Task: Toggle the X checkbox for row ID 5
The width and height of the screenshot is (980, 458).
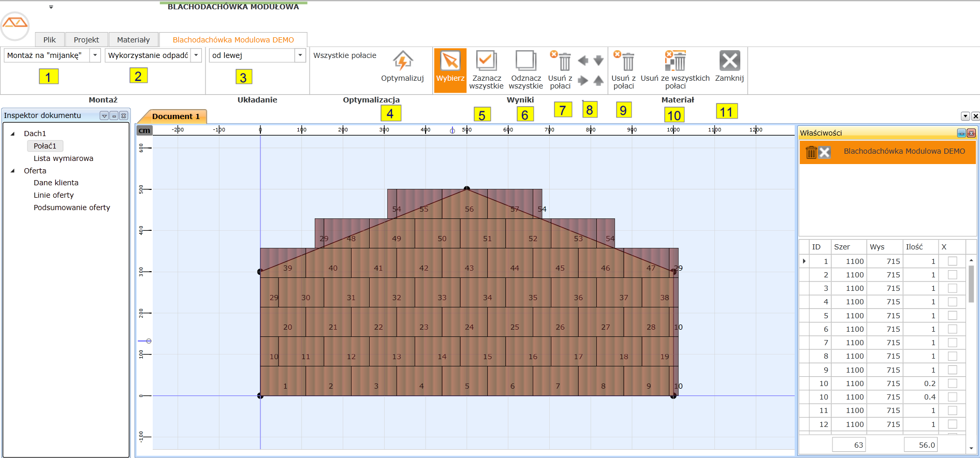Action: (x=952, y=316)
